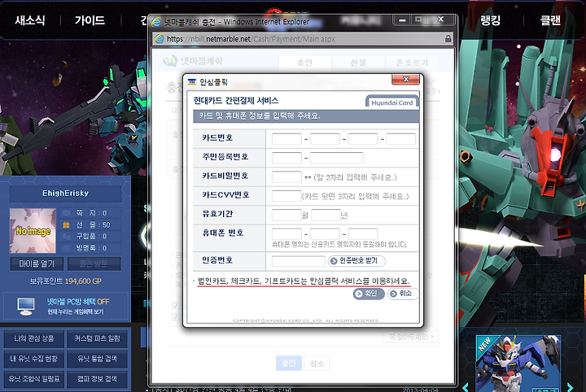Viewport: 586px width, 392px height.
Task: Click the 클랜 방문 button
Action: [x=94, y=264]
